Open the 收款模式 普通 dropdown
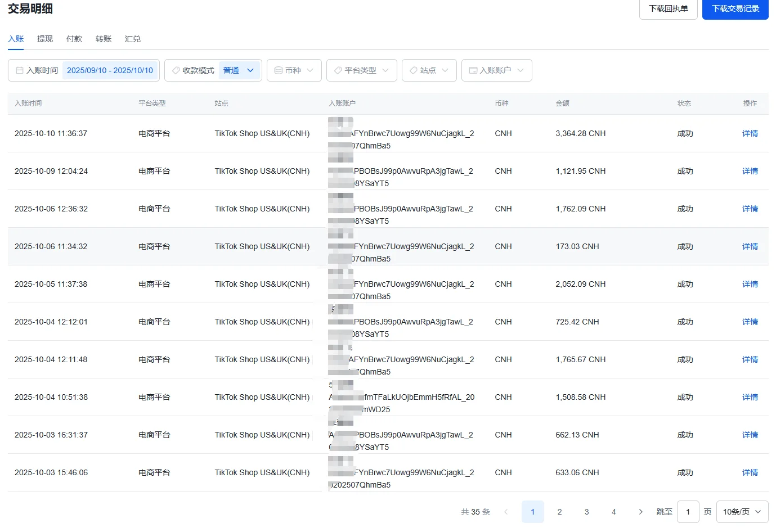This screenshot has height=532, width=776. click(x=240, y=70)
